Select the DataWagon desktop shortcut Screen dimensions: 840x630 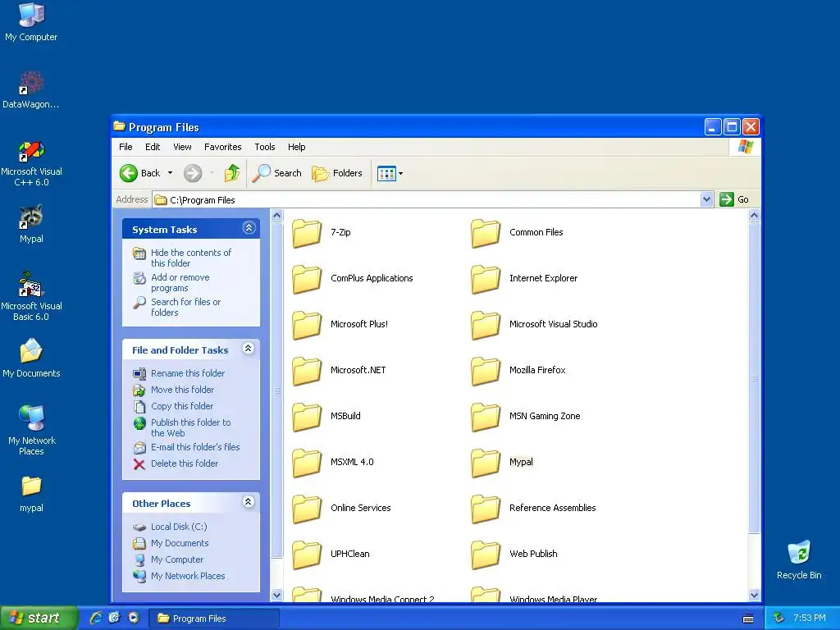tap(31, 90)
